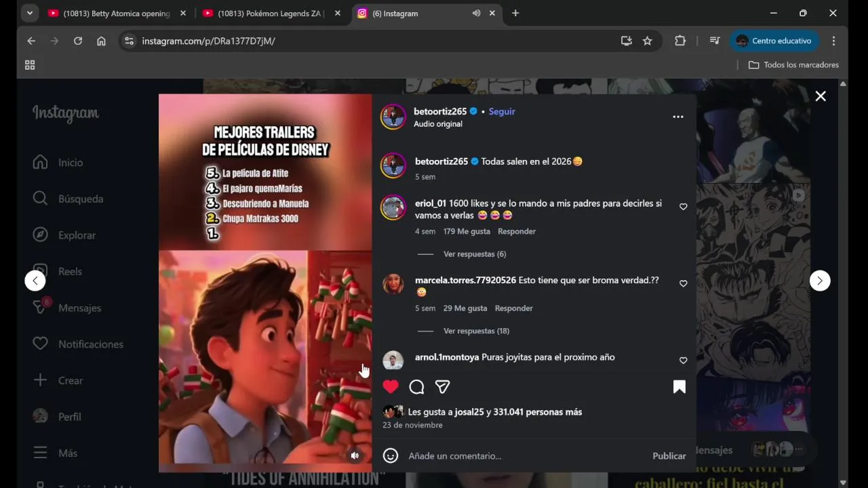Click the comment input field

click(x=526, y=456)
